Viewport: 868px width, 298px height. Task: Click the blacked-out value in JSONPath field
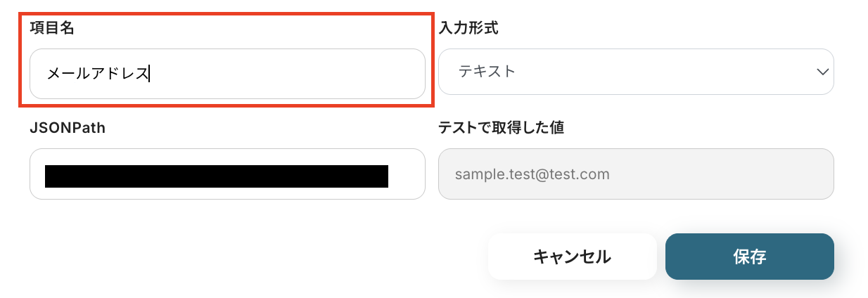click(216, 176)
